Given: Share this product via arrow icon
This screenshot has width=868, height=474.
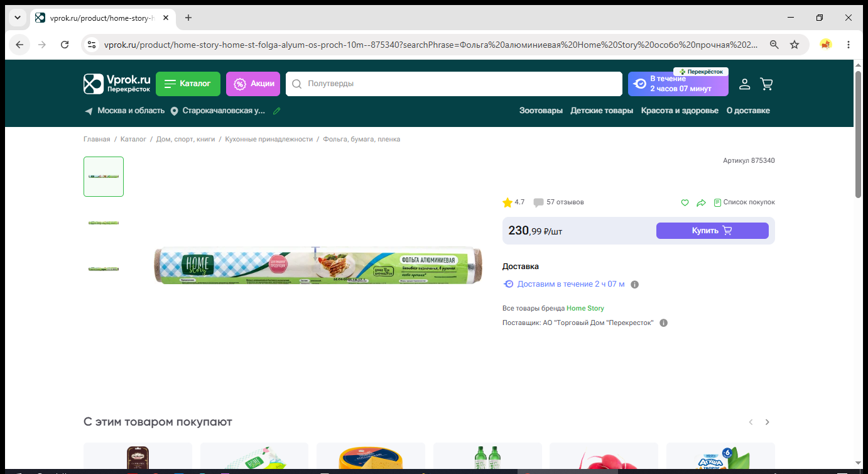Looking at the screenshot, I should pyautogui.click(x=702, y=202).
